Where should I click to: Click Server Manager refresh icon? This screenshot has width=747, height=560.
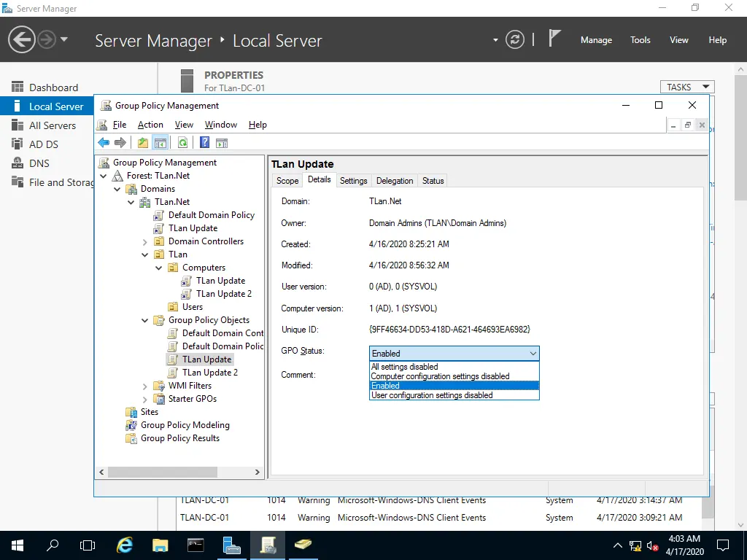coord(515,39)
